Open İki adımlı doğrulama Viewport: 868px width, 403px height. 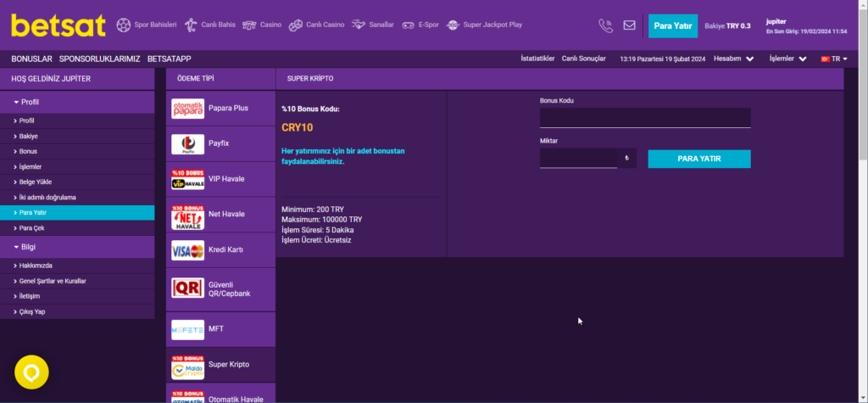click(x=77, y=198)
